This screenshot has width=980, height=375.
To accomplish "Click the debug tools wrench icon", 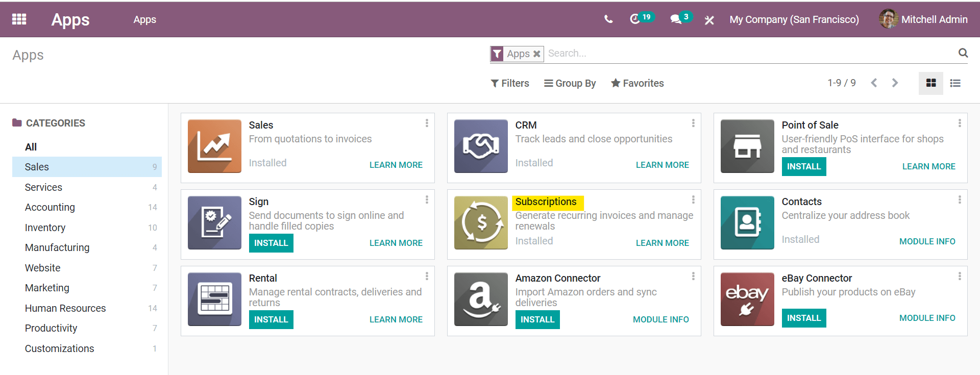I will click(709, 20).
